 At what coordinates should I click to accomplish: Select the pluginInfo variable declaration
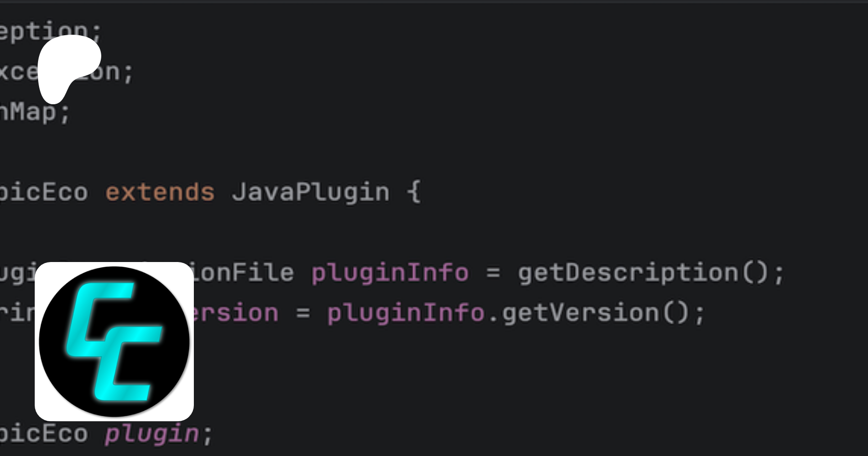coord(390,273)
